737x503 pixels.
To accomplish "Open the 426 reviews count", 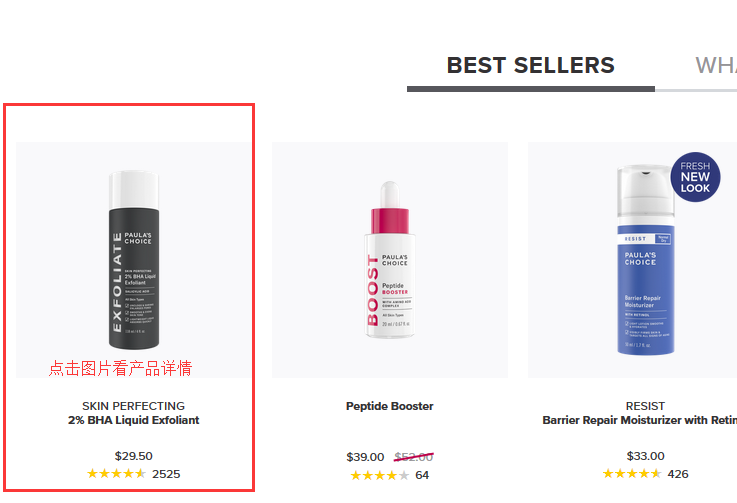I will coord(678,474).
